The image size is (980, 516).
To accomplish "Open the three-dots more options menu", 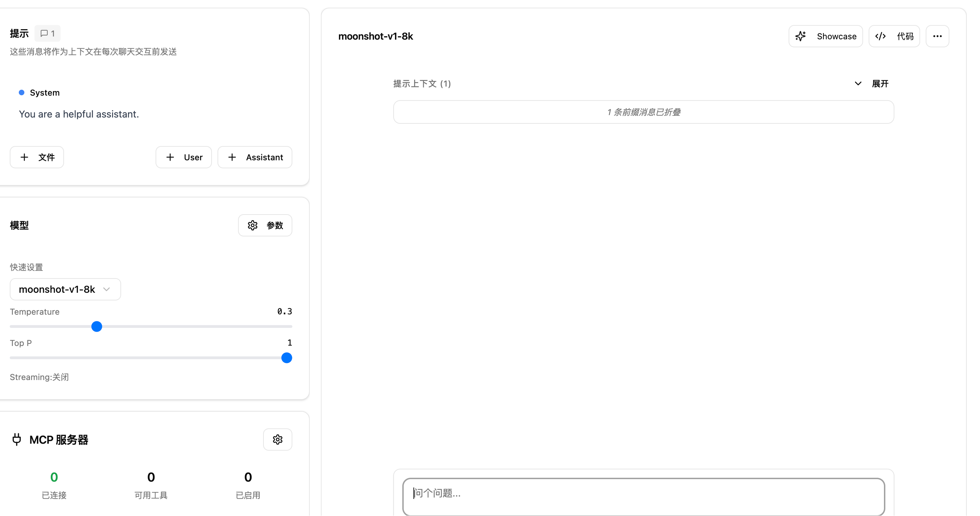I will 938,36.
